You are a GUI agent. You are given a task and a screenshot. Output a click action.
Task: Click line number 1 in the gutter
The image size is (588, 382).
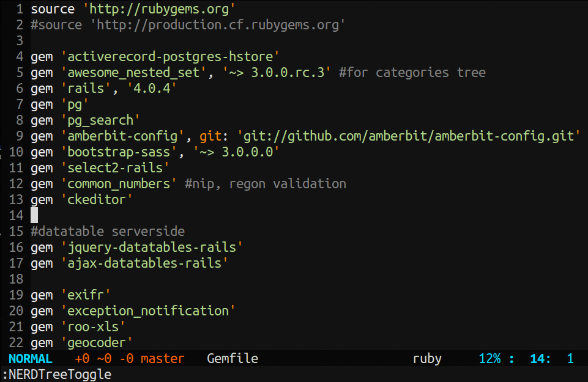20,9
